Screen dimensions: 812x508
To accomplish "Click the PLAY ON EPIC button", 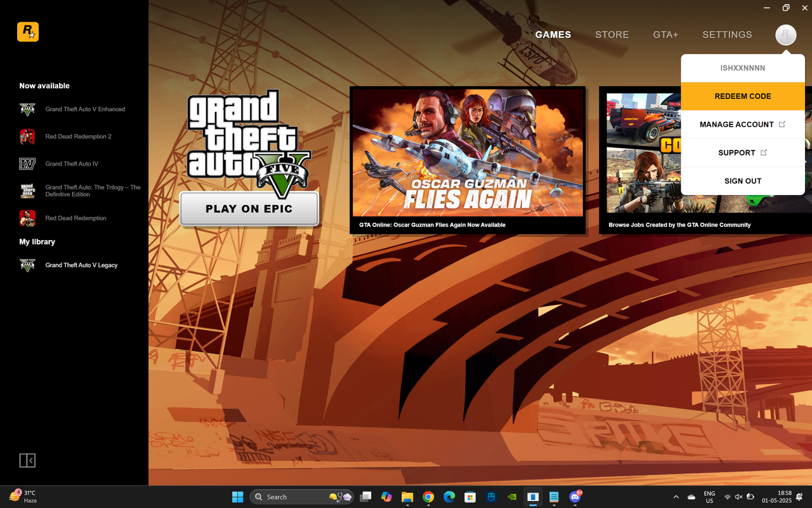I will [249, 209].
